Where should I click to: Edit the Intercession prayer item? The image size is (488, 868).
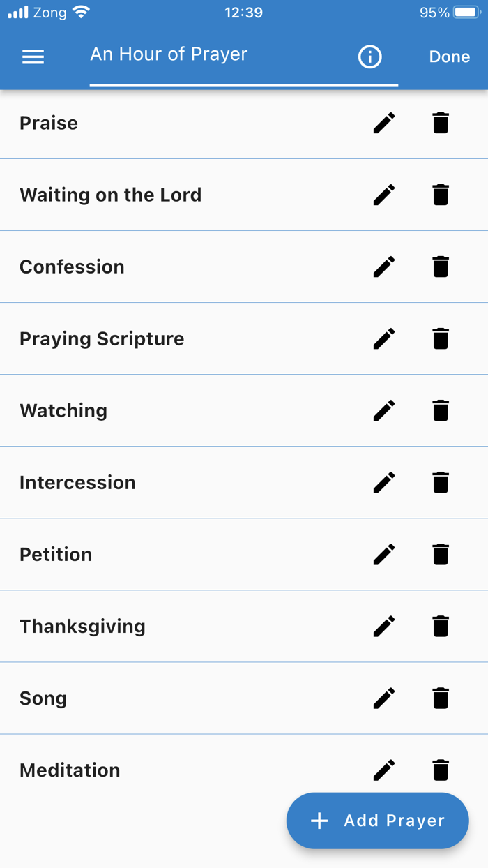pyautogui.click(x=383, y=482)
